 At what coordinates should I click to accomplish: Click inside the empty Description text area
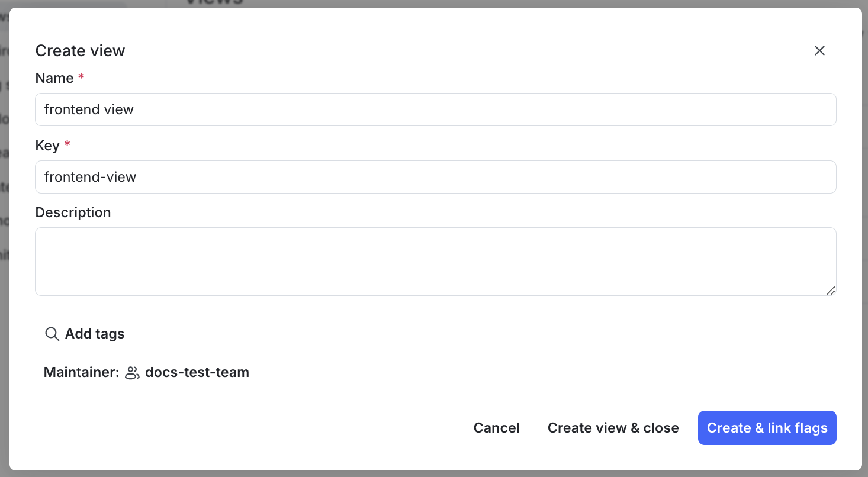pyautogui.click(x=435, y=260)
